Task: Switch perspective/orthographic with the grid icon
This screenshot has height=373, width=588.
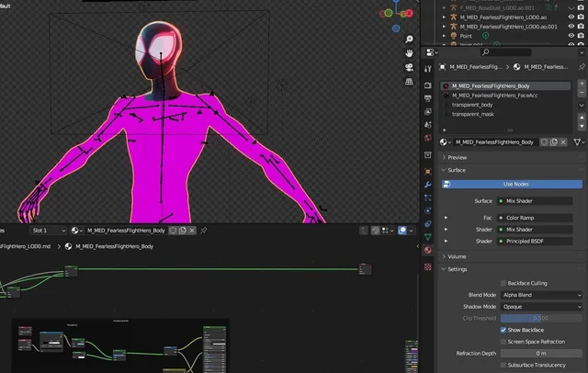Action: 409,82
